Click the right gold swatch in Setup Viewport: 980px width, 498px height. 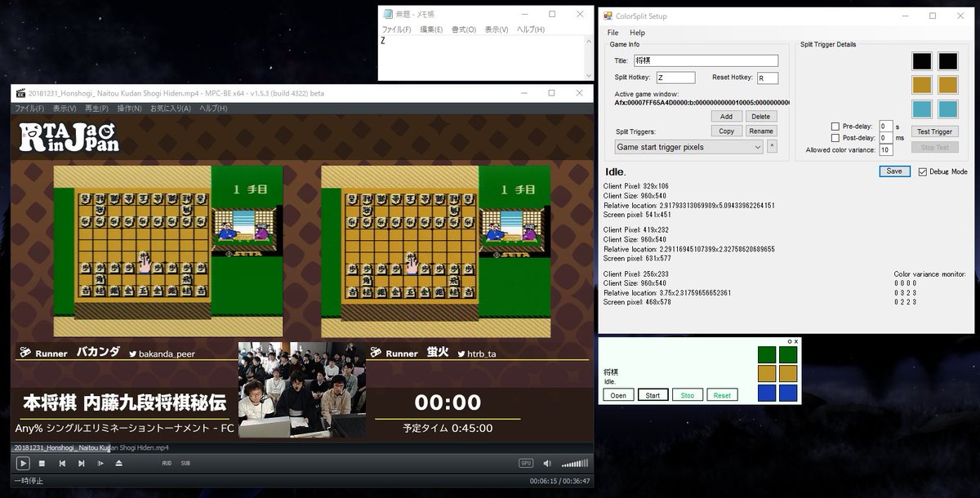coord(947,85)
